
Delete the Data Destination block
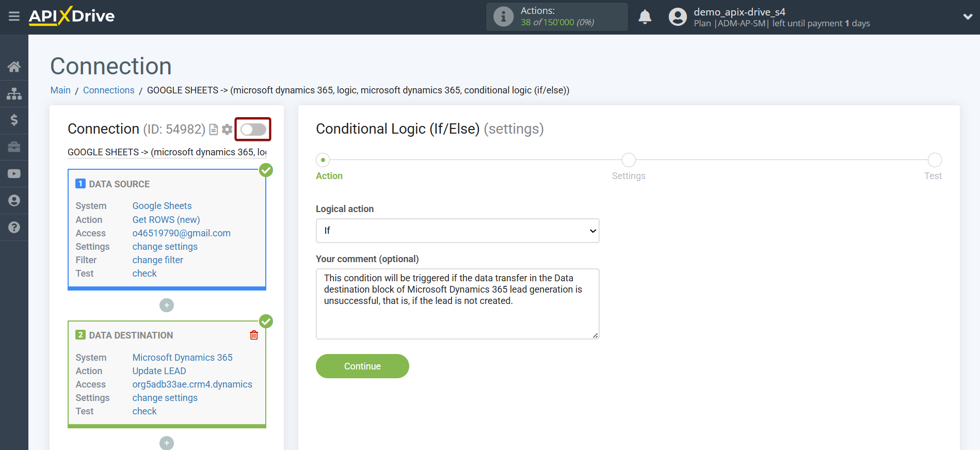point(254,335)
